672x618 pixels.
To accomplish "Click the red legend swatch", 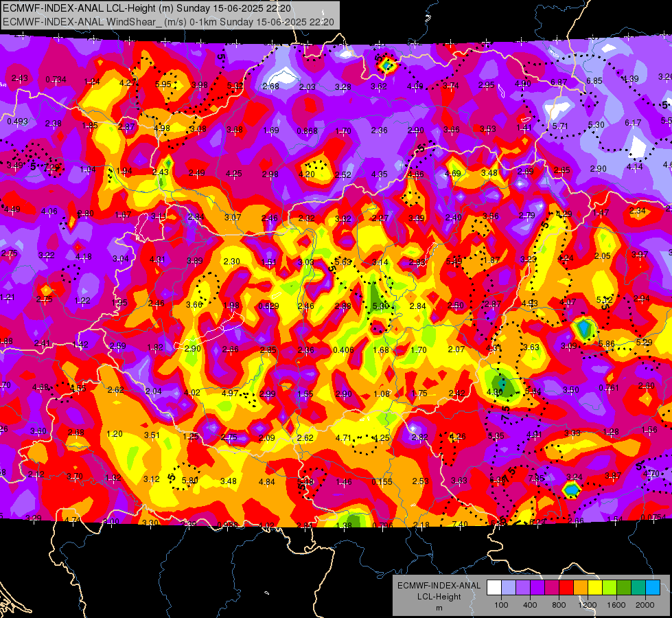I will pos(566,588).
